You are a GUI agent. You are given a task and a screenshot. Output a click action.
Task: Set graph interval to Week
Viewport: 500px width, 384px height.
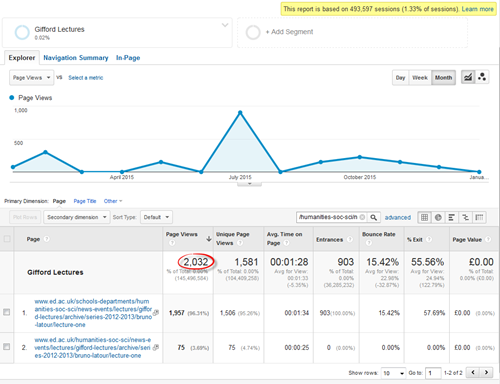pos(420,78)
